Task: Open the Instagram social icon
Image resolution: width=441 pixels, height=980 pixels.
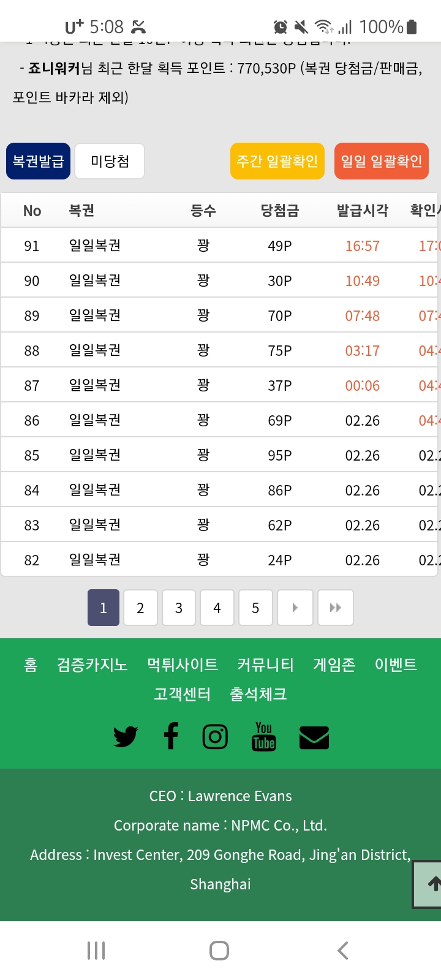Action: (215, 736)
